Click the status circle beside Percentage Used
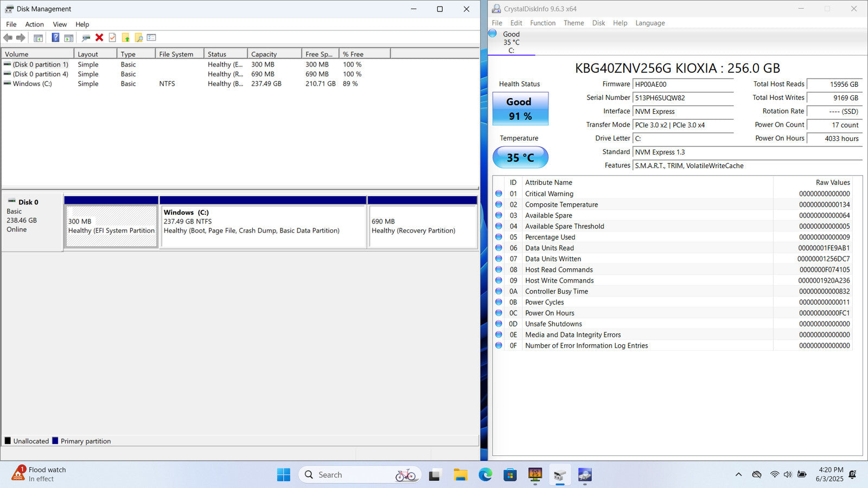The width and height of the screenshot is (868, 488). (x=499, y=237)
